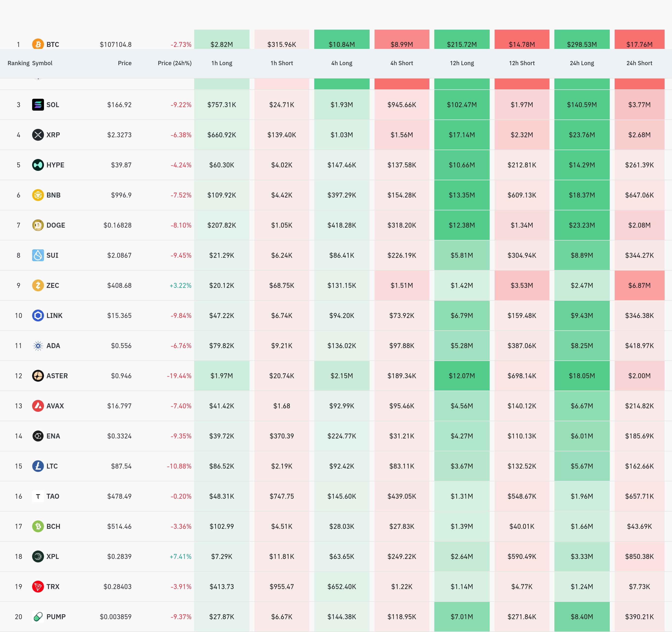Screen dimensions: 672x632
Task: Open the PUMP symbol link
Action: click(56, 616)
